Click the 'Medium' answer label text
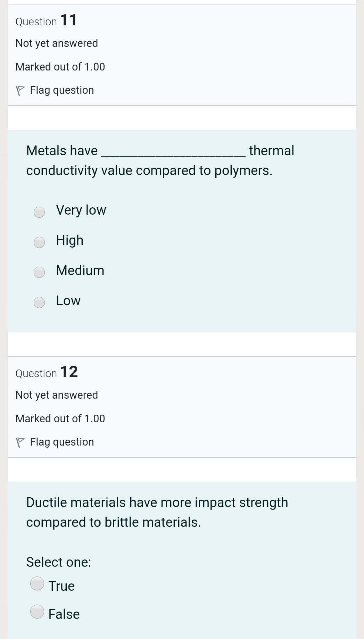Viewport: 364px width, 639px height. (80, 271)
